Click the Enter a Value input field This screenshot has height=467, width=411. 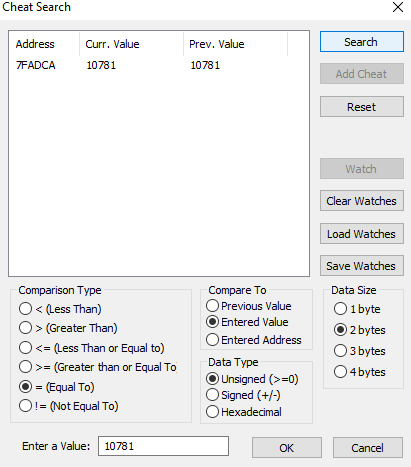coord(163,446)
